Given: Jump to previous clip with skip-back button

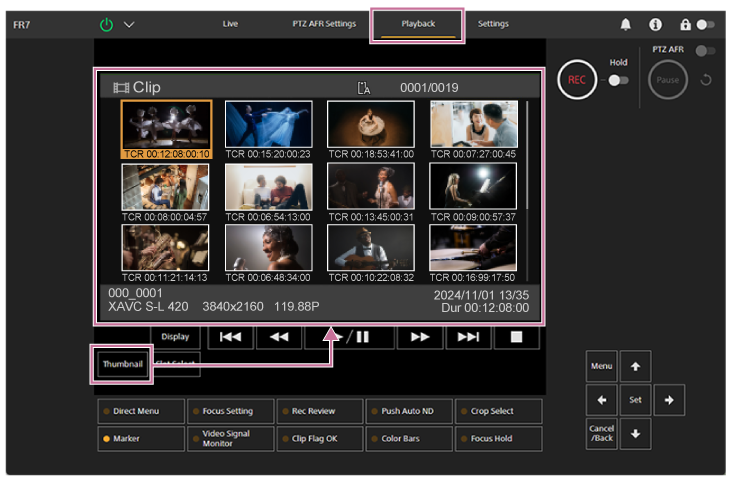Looking at the screenshot, I should (x=230, y=337).
